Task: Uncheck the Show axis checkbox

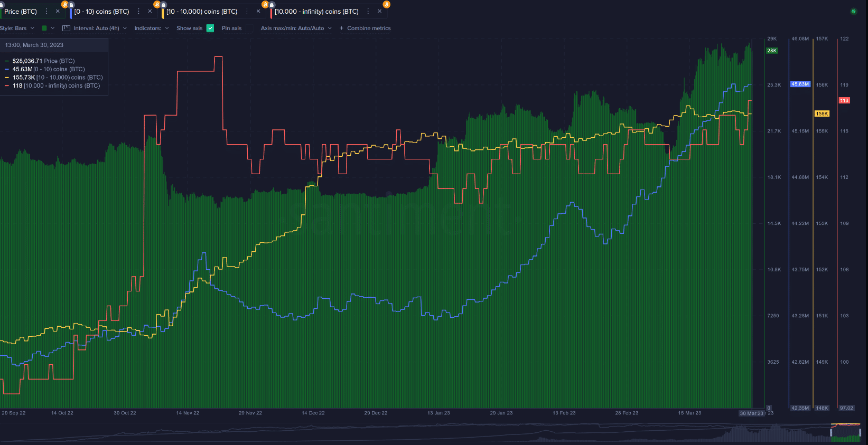Action: [x=210, y=28]
